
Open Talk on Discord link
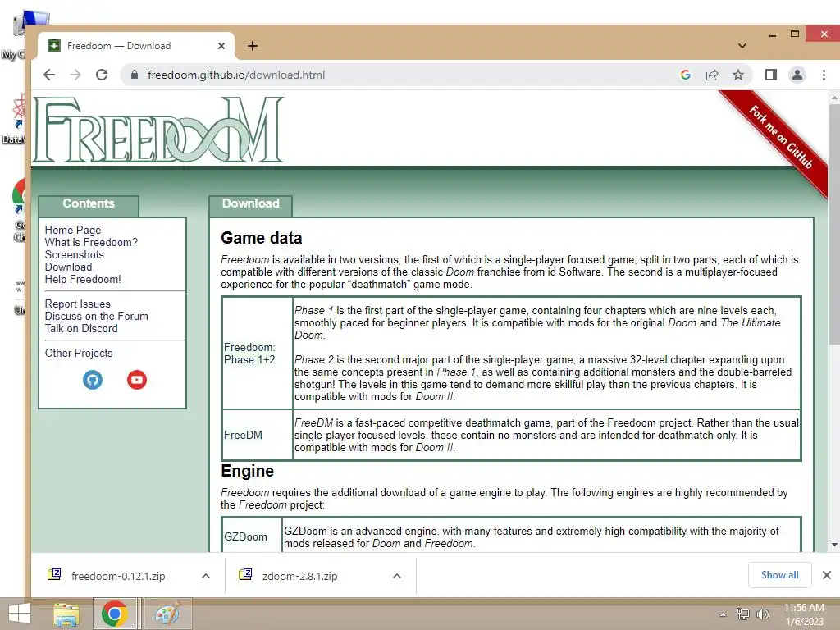81,328
